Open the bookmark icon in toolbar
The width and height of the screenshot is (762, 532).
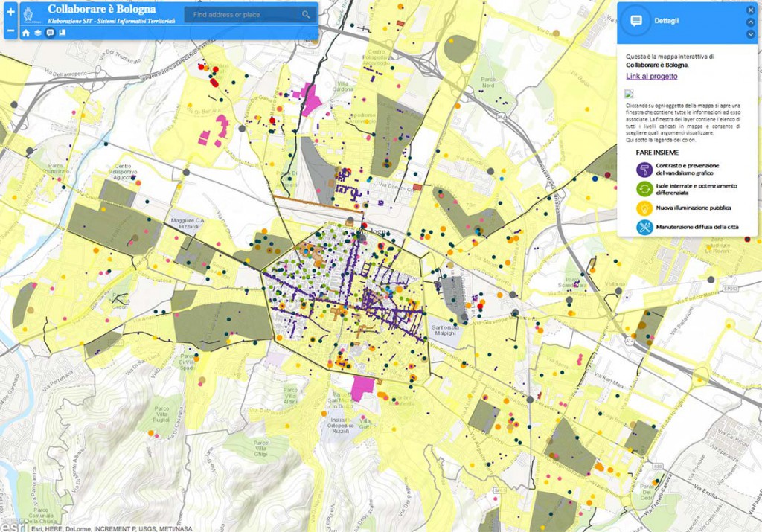63,33
